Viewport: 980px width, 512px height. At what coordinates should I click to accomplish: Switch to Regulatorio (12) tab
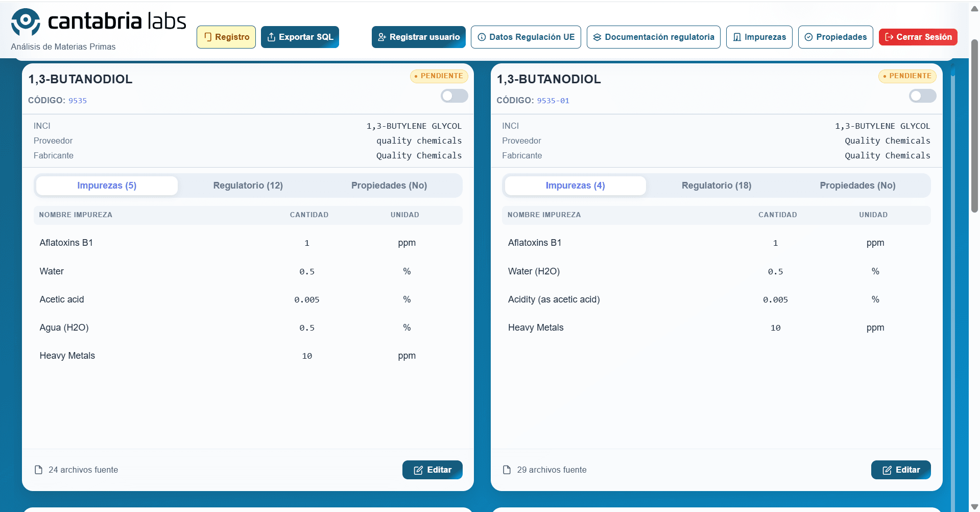248,185
